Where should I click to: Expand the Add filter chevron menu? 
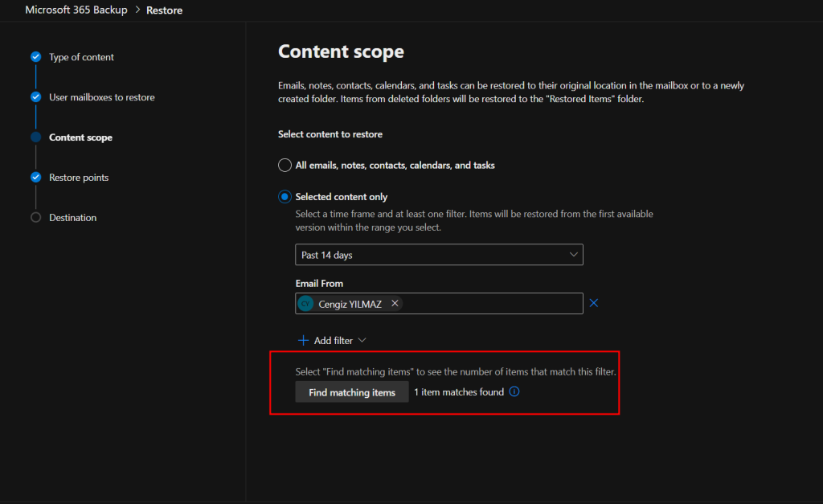click(362, 341)
